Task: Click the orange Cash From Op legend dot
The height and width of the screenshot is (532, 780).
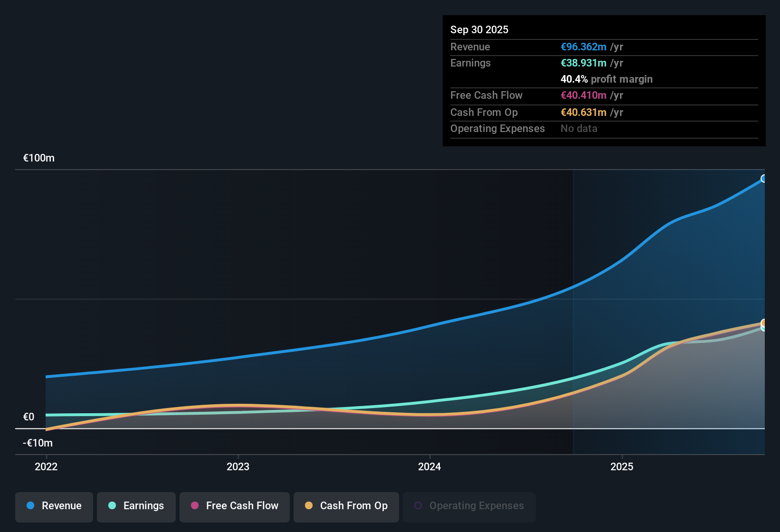Action: point(309,506)
